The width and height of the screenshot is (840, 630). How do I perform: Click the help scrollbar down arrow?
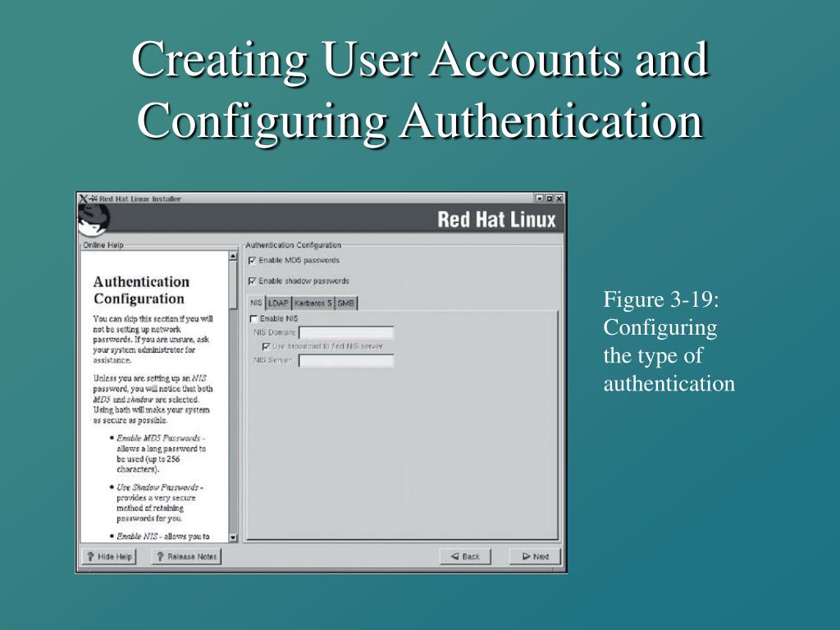tap(233, 537)
